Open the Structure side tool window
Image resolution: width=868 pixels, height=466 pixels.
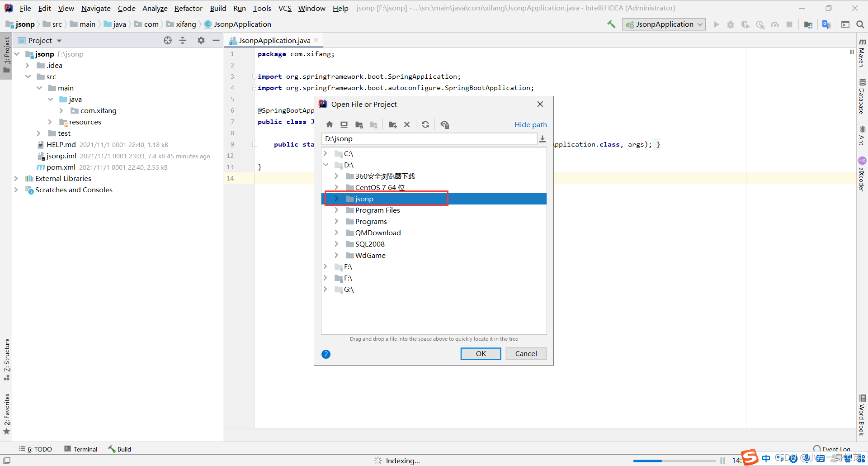6,359
